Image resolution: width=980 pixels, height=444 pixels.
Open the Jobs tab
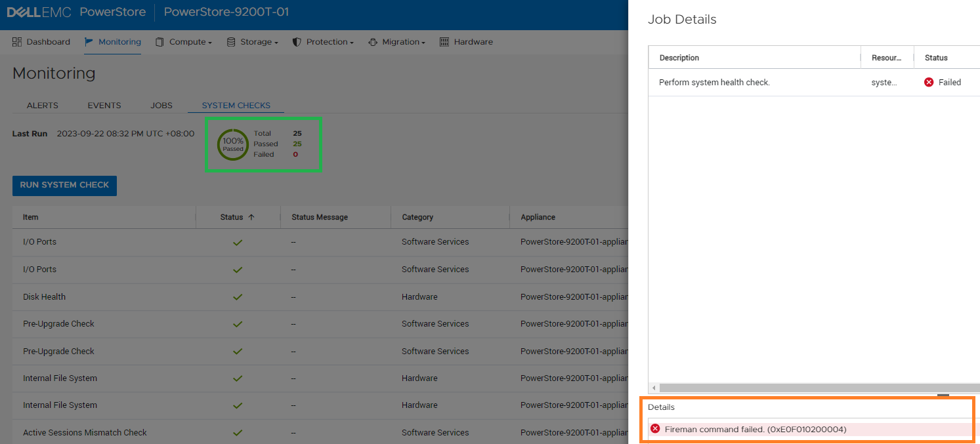point(161,106)
